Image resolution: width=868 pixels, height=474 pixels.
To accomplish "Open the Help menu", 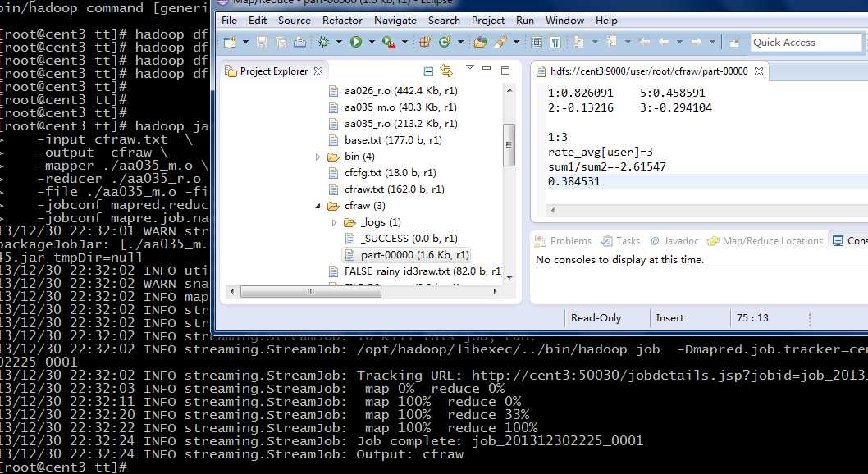I will click(x=606, y=21).
